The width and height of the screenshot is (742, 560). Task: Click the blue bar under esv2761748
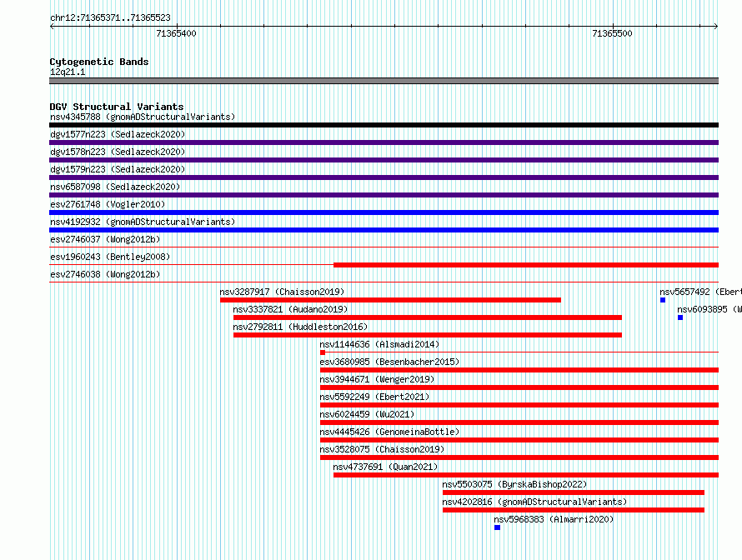(384, 212)
